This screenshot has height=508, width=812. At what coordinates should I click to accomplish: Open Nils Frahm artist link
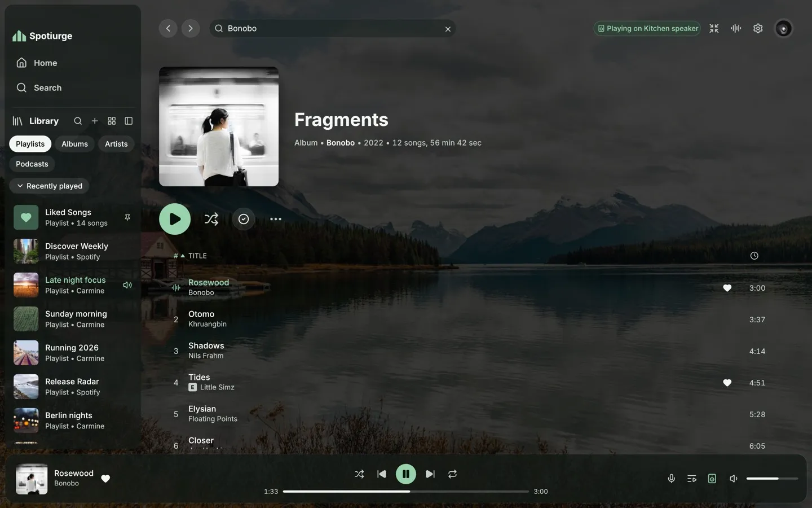(x=206, y=356)
